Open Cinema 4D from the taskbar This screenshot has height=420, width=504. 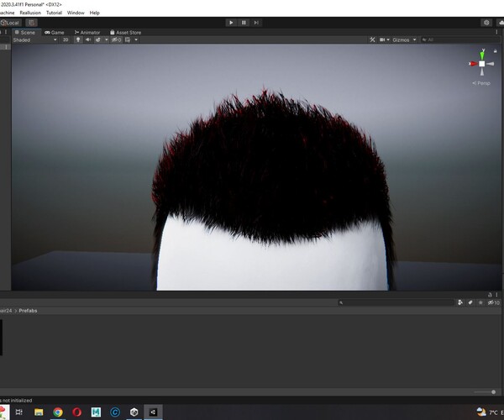(115, 412)
